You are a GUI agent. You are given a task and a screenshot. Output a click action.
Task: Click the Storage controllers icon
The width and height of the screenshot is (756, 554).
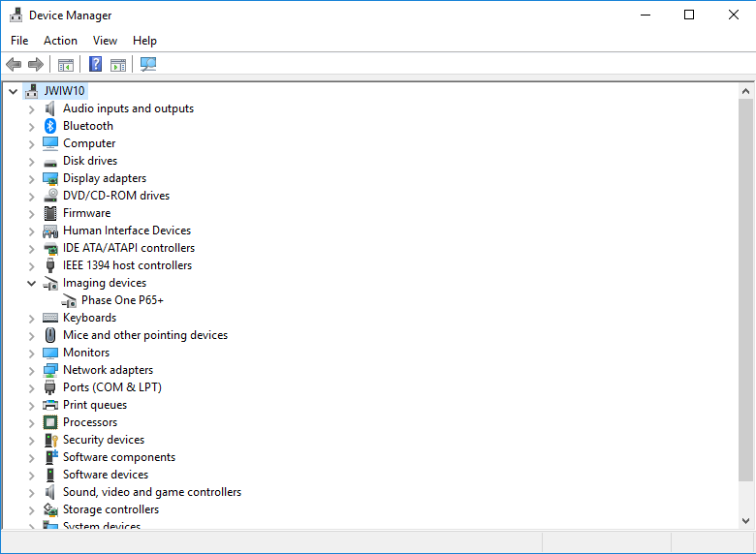coord(50,509)
